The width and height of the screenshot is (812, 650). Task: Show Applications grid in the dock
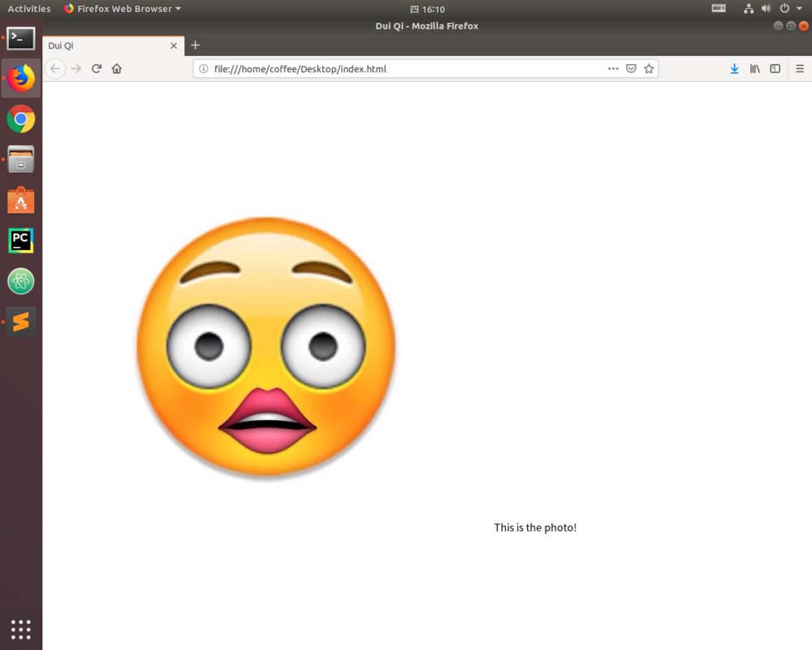click(21, 629)
